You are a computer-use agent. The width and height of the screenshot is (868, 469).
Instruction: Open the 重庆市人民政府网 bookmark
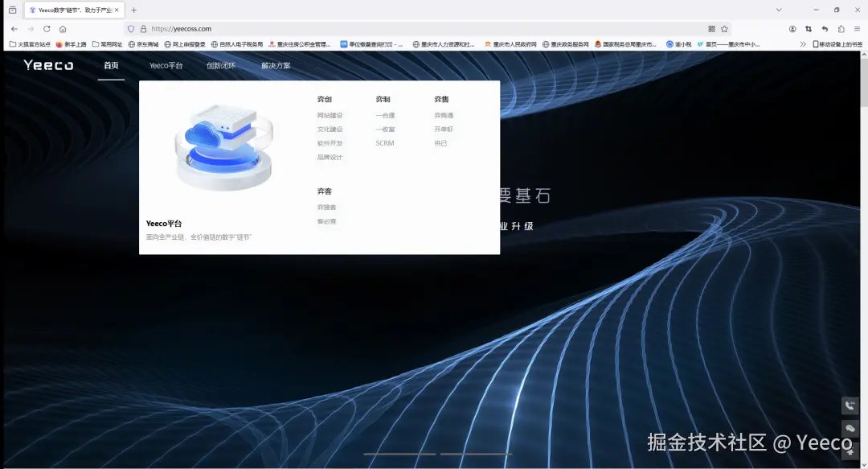pyautogui.click(x=510, y=44)
